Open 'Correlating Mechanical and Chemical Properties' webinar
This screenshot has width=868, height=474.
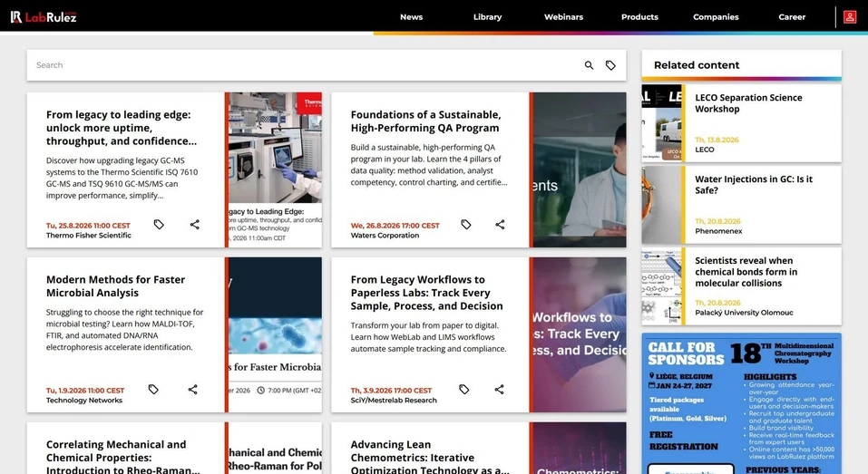pos(122,457)
